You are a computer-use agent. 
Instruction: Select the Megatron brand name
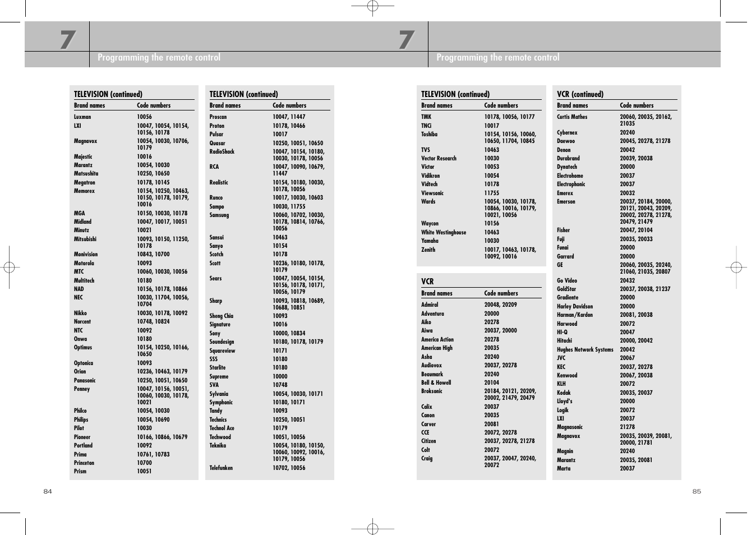point(85,183)
